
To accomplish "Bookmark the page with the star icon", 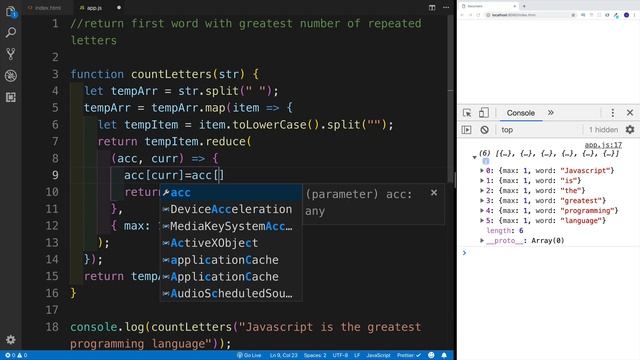I will click(573, 15).
